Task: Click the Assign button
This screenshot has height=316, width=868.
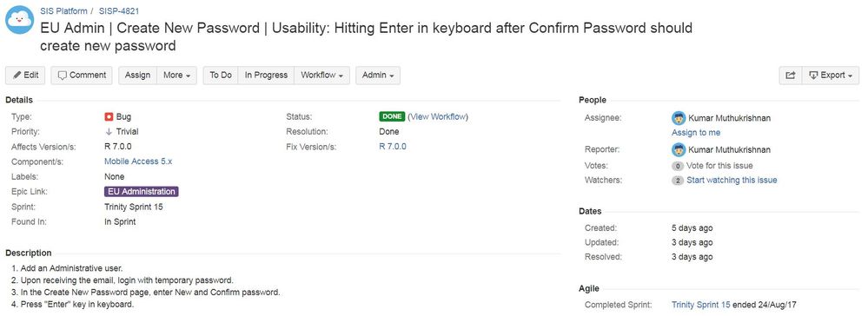Action: coord(138,76)
